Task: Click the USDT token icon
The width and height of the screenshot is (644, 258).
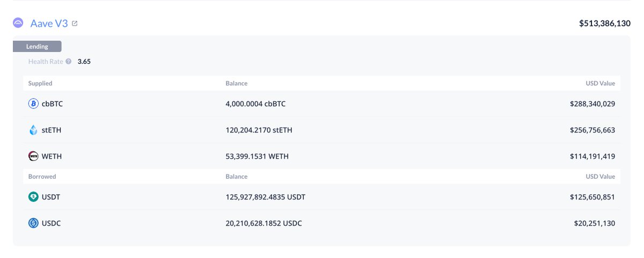Action: click(x=33, y=197)
